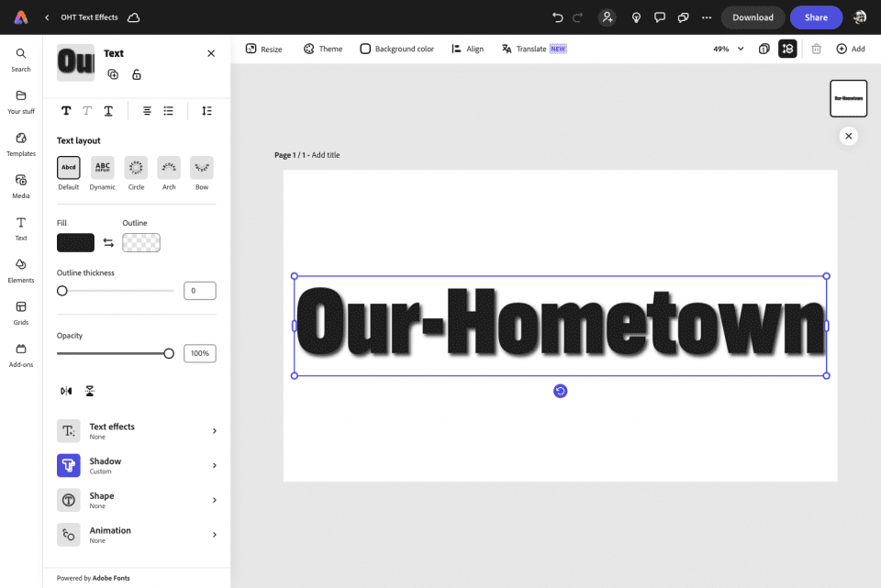Viewport: 881px width, 588px height.
Task: Expand the Shadow settings
Action: point(137,465)
